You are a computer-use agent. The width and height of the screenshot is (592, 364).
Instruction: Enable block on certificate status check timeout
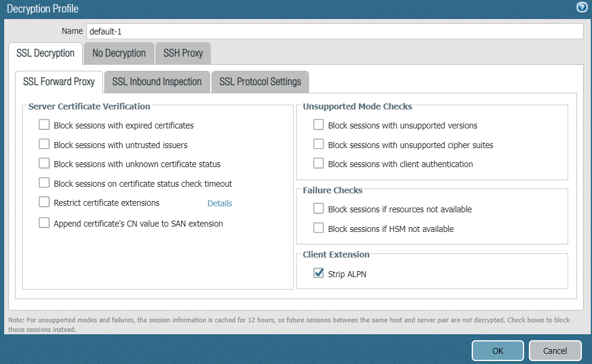[x=44, y=183]
